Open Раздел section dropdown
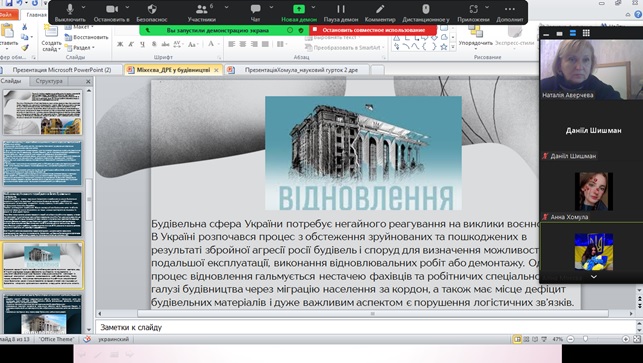The height and width of the screenshot is (363, 643). click(x=80, y=48)
